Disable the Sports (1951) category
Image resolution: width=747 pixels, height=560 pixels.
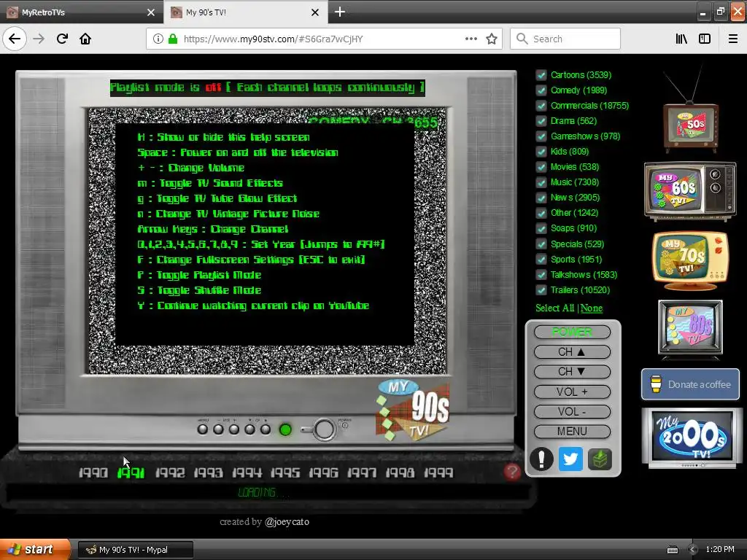(541, 260)
